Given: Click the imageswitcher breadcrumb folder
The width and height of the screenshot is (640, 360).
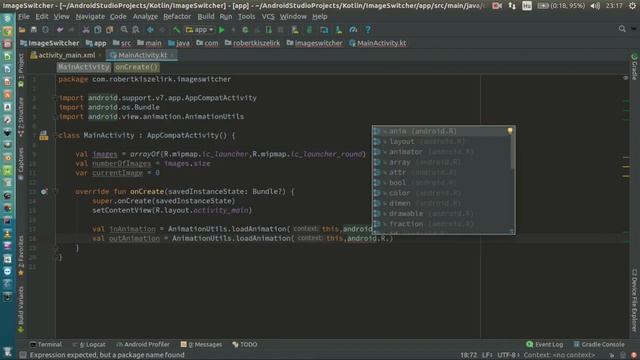Looking at the screenshot, I should pos(314,43).
